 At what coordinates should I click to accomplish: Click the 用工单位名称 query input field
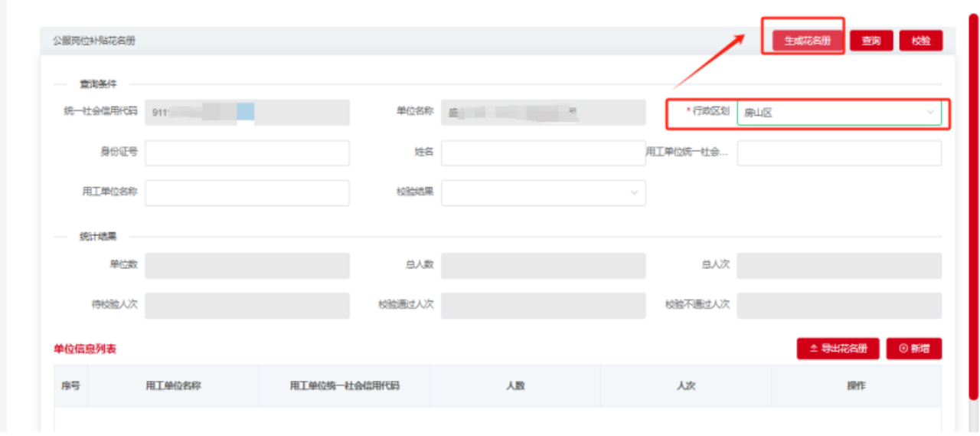tap(247, 193)
